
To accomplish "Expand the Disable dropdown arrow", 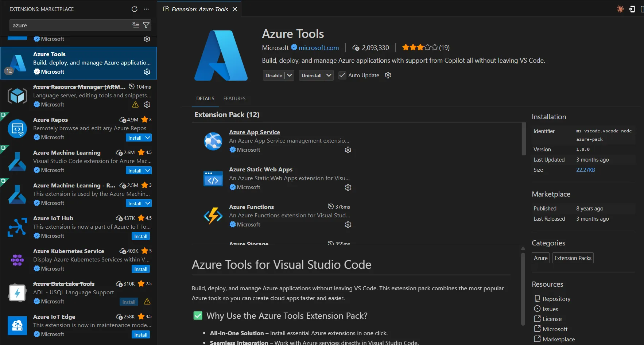I will (x=290, y=75).
